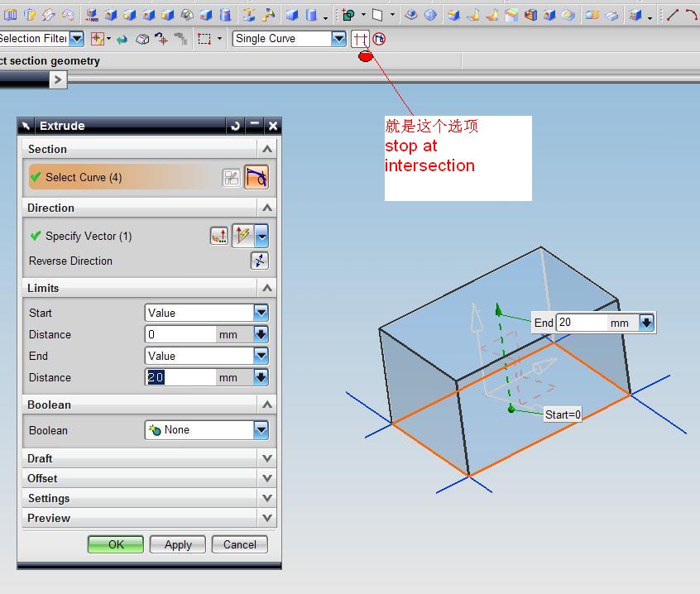Viewport: 700px width, 594px height.
Task: Click the Apply button
Action: (178, 544)
